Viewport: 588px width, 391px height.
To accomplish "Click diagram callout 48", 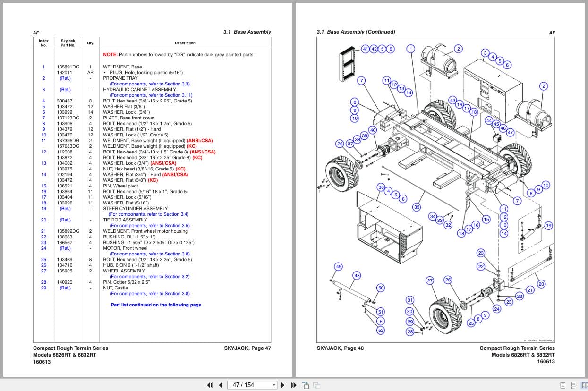I will click(x=357, y=276).
